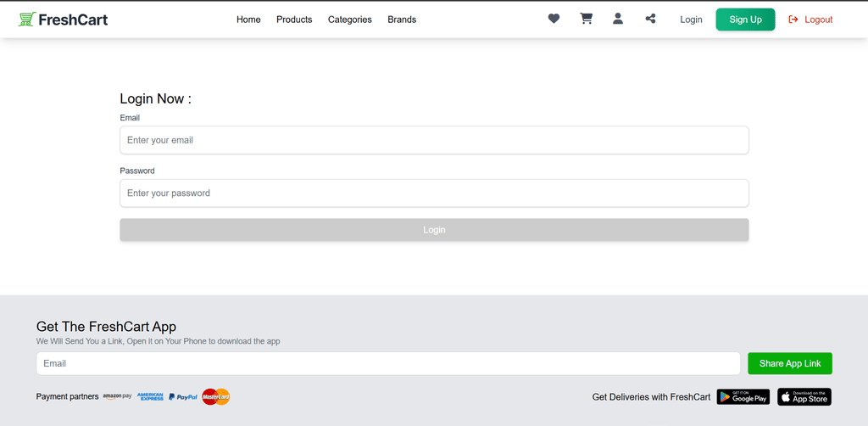Click the share icon in navbar

tap(650, 19)
